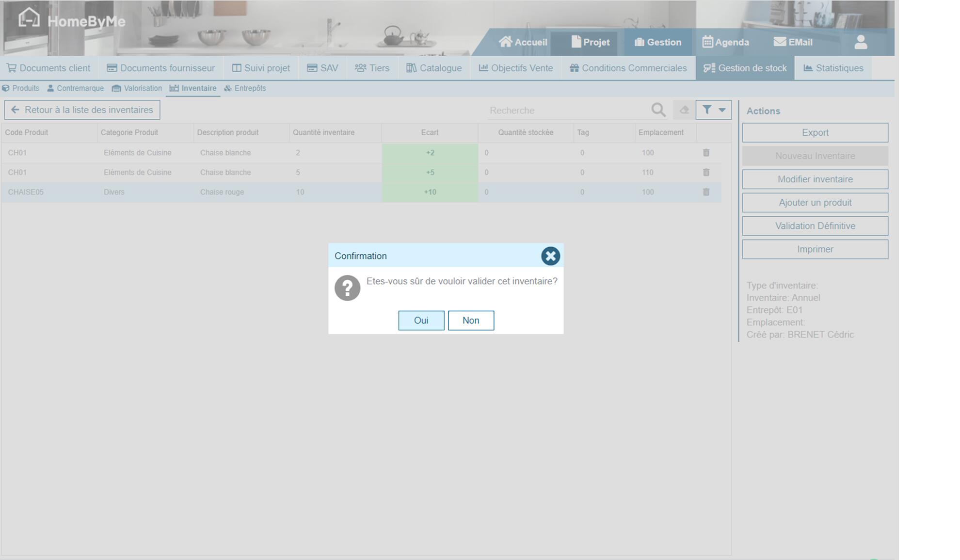Viewport: 960px width, 560px height.
Task: Switch to the Entrepôts sub-tab
Action: pyautogui.click(x=245, y=88)
